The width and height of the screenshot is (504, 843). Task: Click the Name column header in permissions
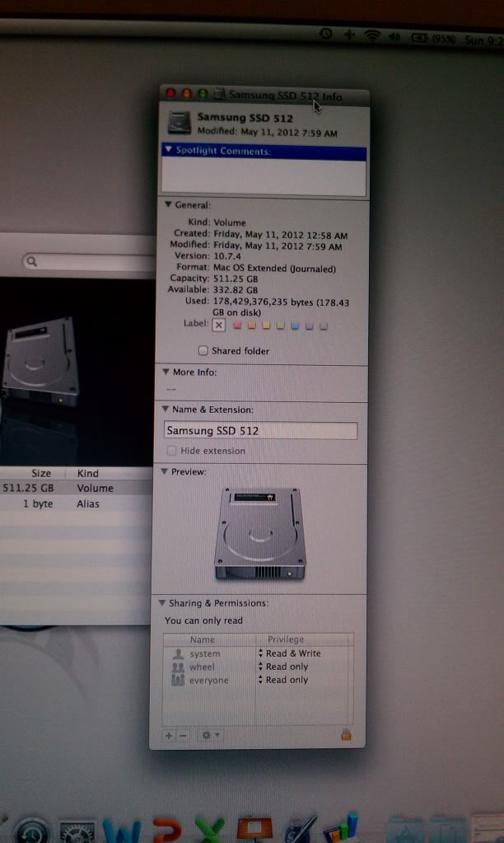point(202,639)
